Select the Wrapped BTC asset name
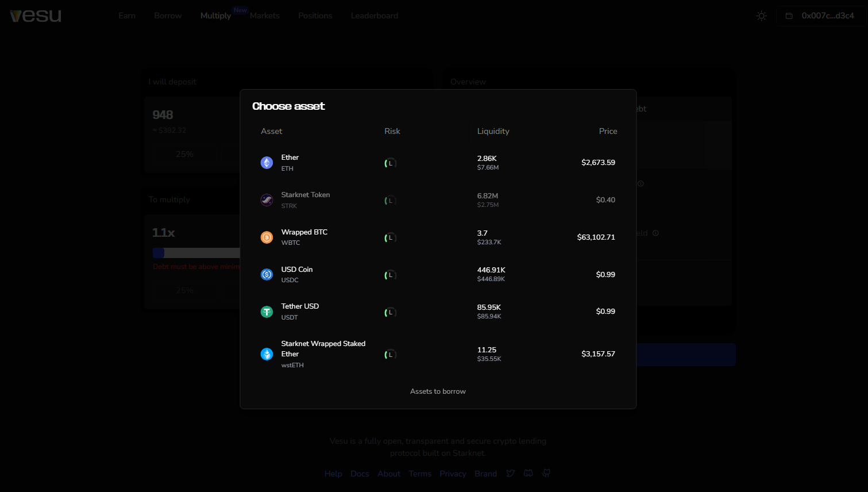The height and width of the screenshot is (492, 868). click(x=304, y=232)
